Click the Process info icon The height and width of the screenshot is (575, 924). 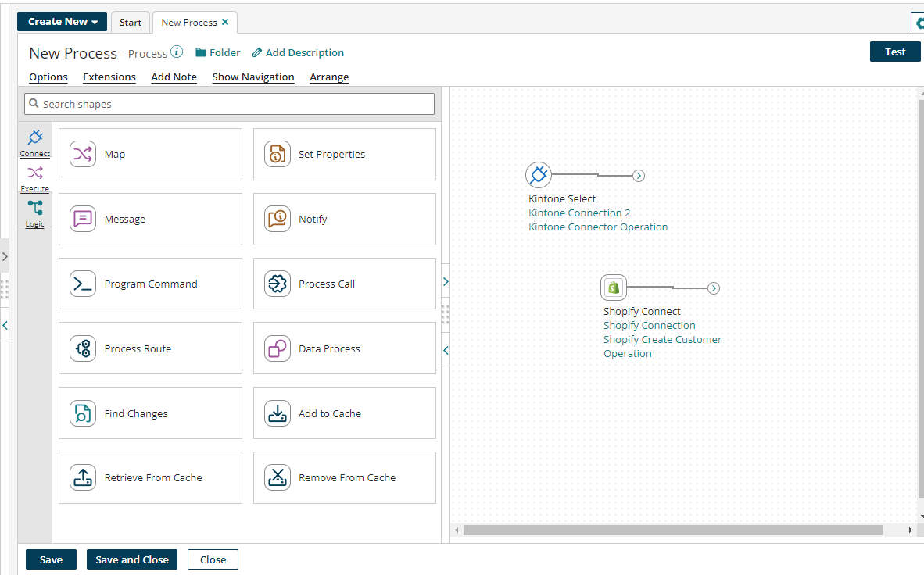pyautogui.click(x=177, y=52)
